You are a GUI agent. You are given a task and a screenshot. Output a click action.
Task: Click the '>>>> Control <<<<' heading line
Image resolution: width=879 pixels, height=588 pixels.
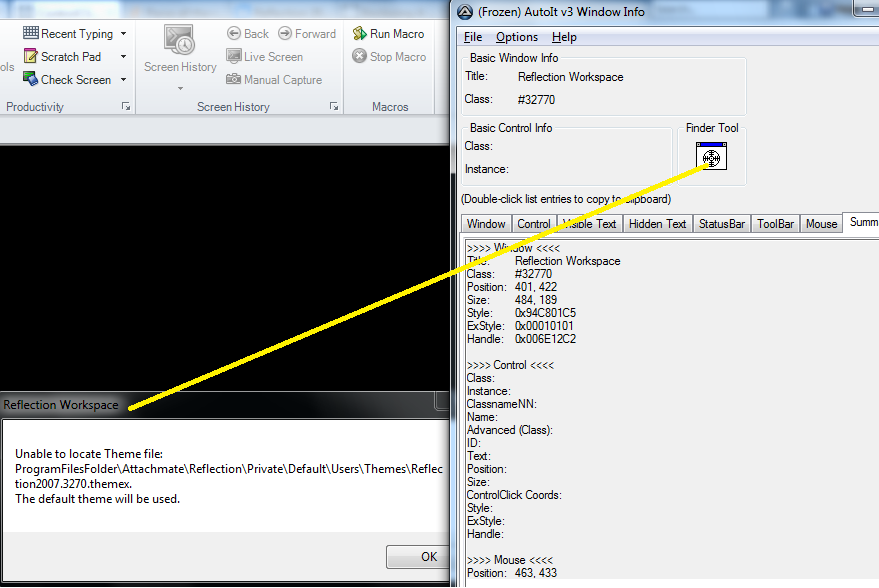point(511,365)
